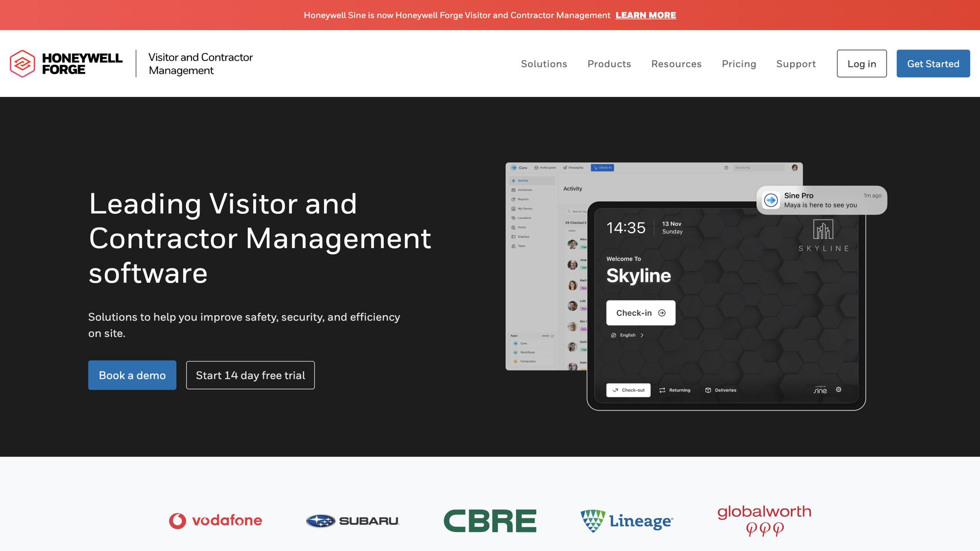The width and height of the screenshot is (980, 551).
Task: Click the Skyline building logo
Action: coord(823,230)
